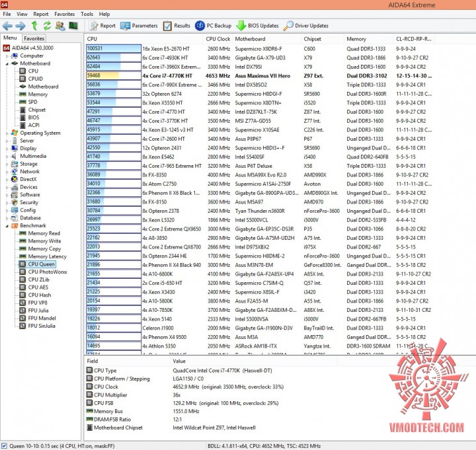Open benchmark Parameters in toolbar
476x450 pixels.
point(139,26)
